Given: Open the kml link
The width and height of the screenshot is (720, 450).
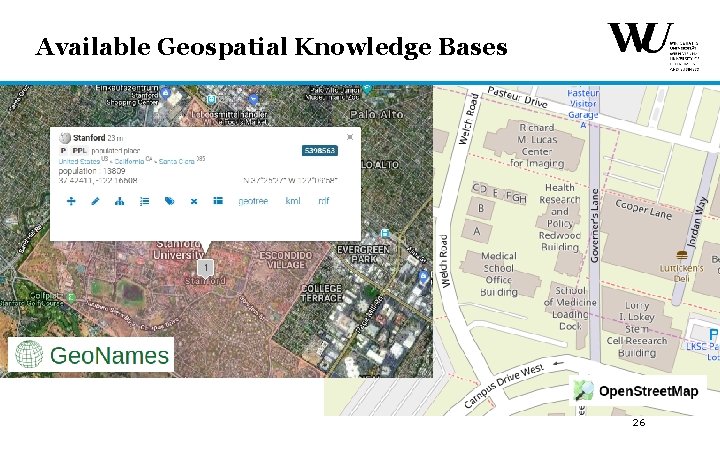Looking at the screenshot, I should pos(292,201).
